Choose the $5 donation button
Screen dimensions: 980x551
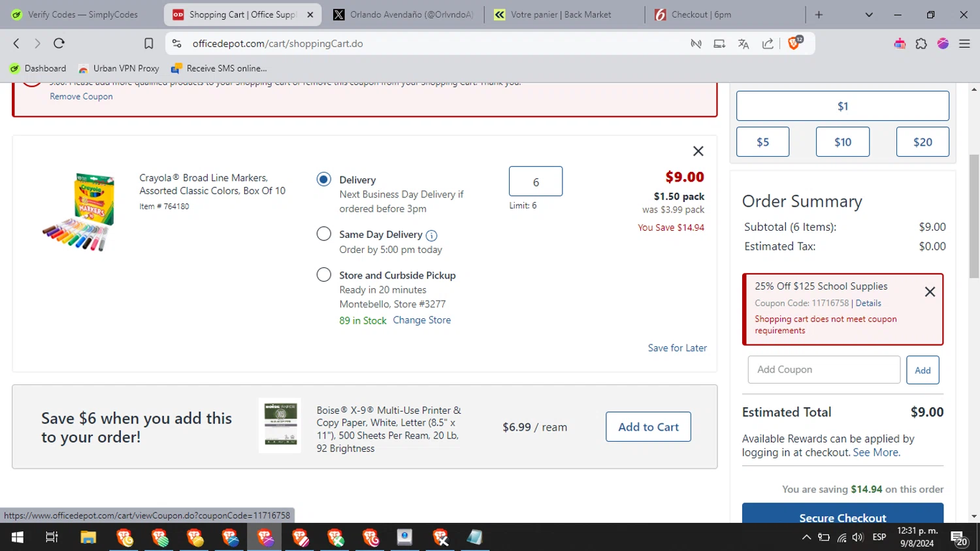click(x=762, y=142)
